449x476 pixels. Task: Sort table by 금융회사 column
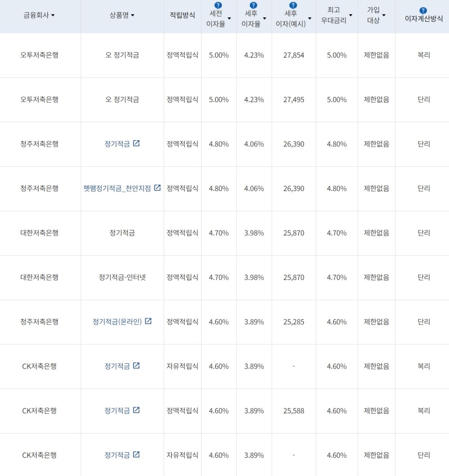point(52,16)
